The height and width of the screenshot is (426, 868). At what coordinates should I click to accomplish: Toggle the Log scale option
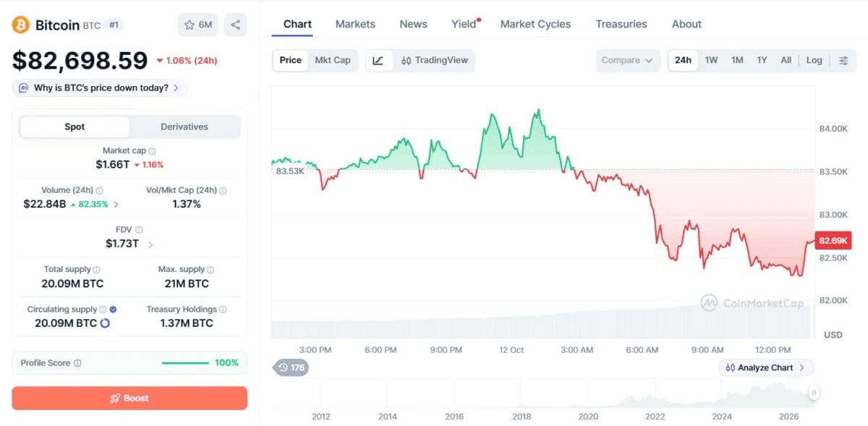pyautogui.click(x=814, y=60)
